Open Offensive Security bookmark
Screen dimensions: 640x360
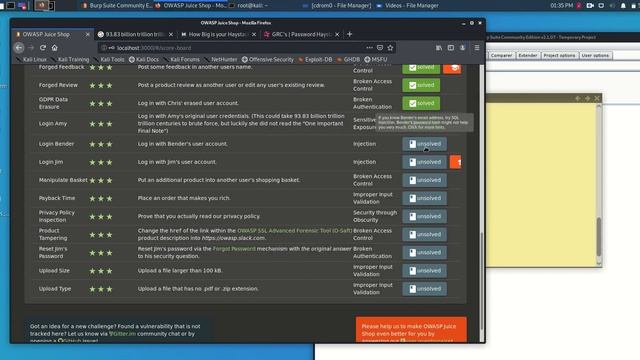click(268, 60)
